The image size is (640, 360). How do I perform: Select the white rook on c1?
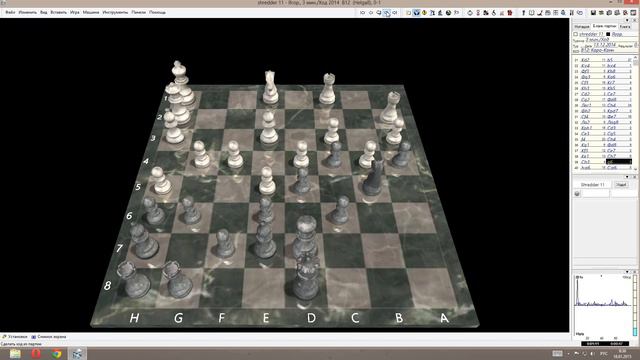point(327,89)
